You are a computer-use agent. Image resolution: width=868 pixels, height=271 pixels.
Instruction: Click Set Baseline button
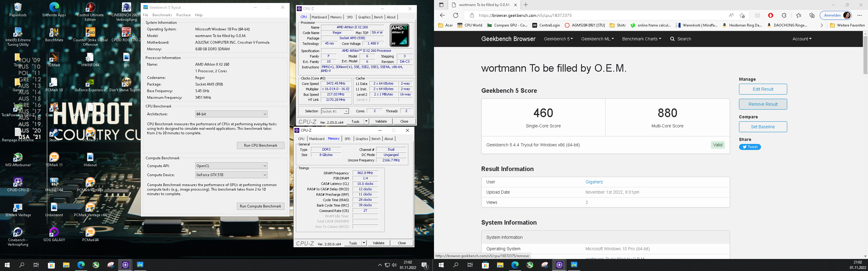point(763,127)
